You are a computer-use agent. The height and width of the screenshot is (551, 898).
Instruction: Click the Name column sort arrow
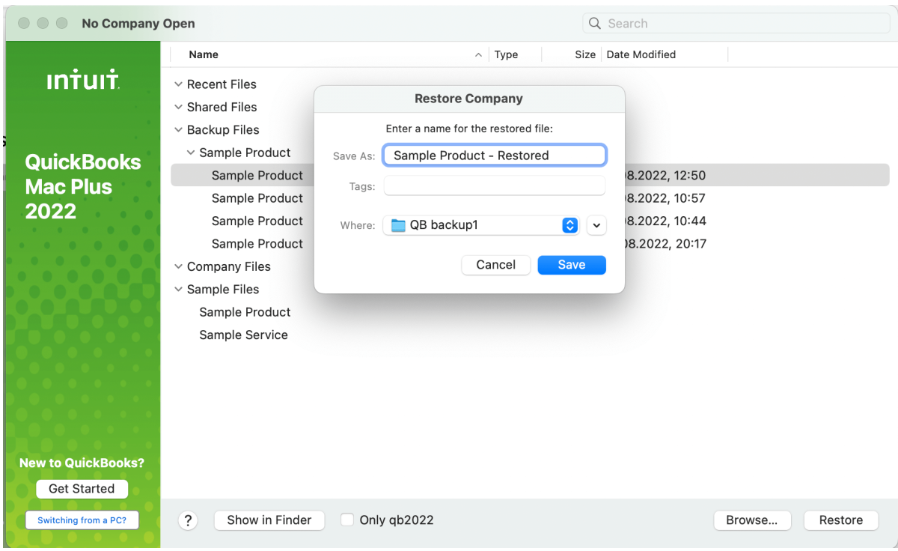tap(478, 55)
